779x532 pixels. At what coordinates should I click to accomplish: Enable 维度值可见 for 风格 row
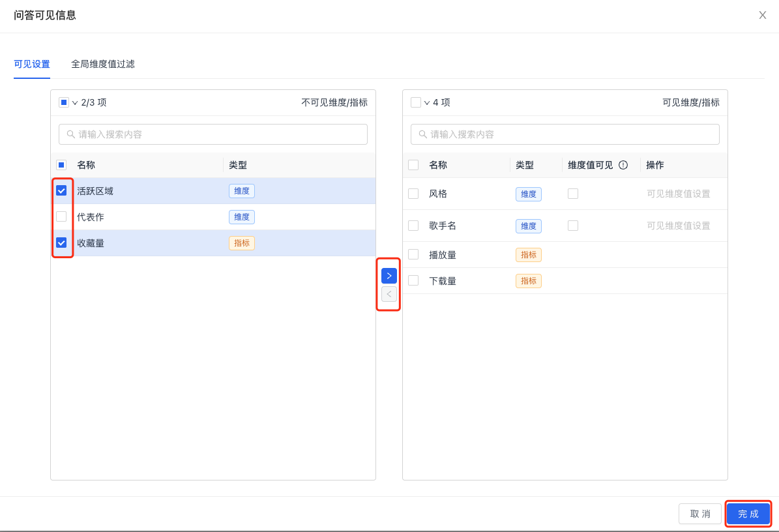tap(572, 194)
